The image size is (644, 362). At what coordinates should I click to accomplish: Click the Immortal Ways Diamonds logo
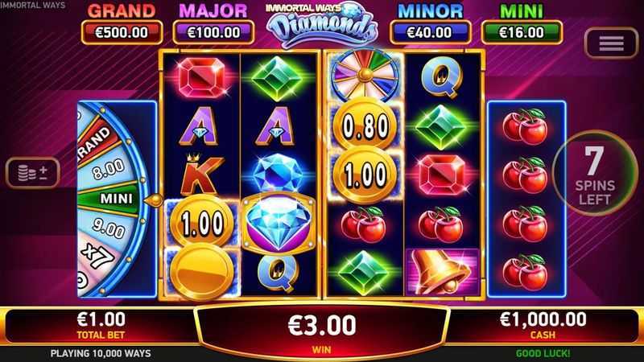pos(321,24)
